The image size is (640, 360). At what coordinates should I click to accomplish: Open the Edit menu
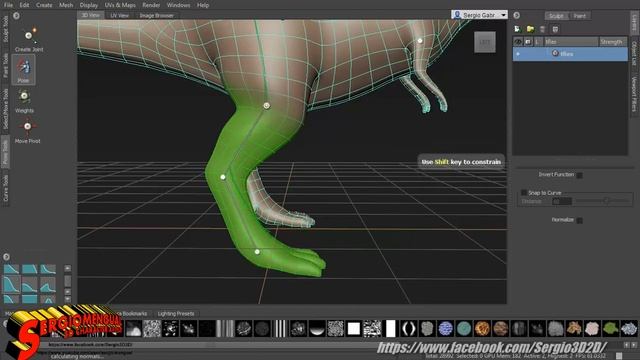[x=24, y=5]
